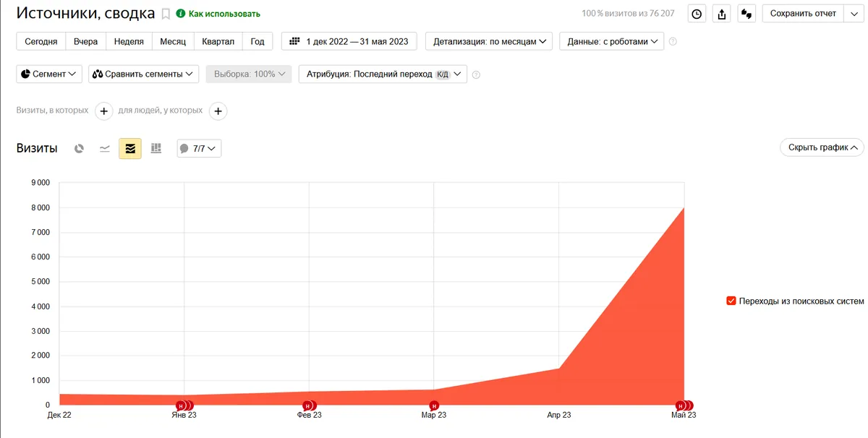Open the clock scheduling icon
868x438 pixels.
[x=697, y=14]
